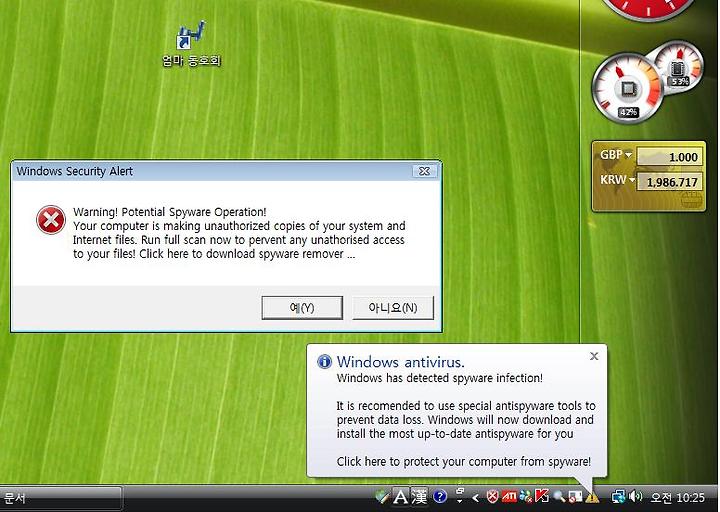
Task: Click the KRW amount field 1,986.717
Action: click(669, 182)
